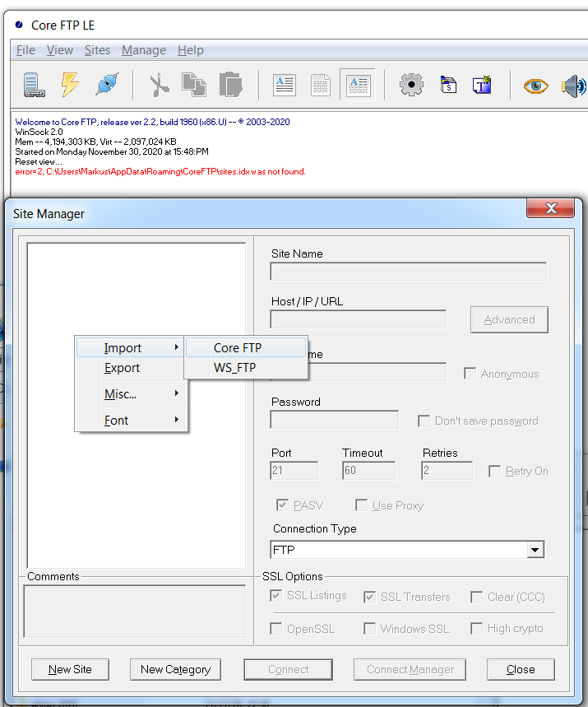Click the Cut scissors icon

pyautogui.click(x=159, y=85)
